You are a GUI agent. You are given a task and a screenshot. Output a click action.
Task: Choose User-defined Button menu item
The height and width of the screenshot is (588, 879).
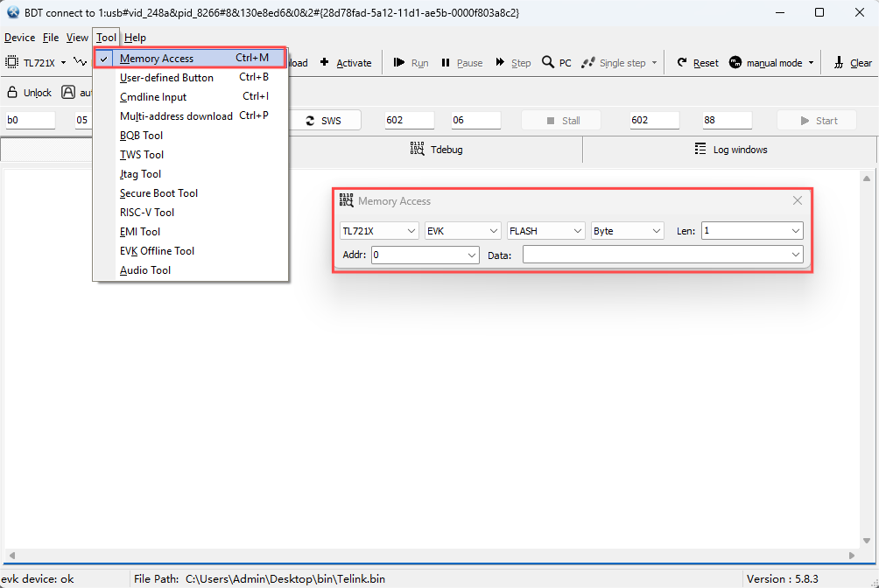coord(191,77)
